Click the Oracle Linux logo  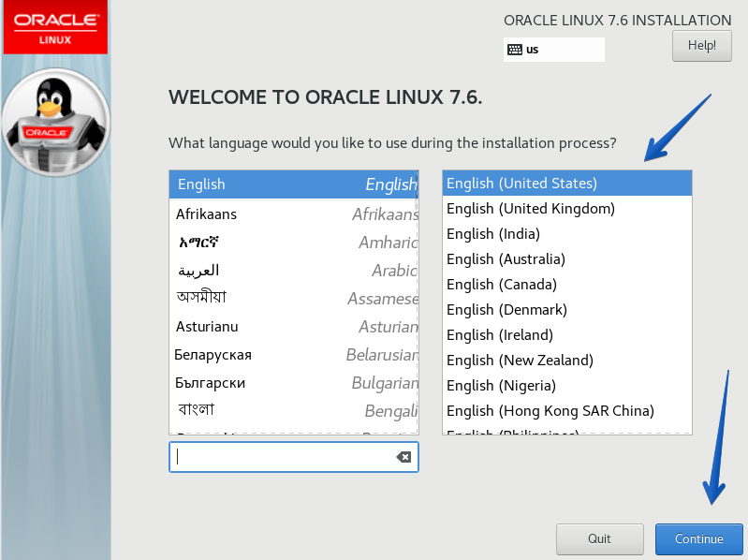pyautogui.click(x=55, y=27)
